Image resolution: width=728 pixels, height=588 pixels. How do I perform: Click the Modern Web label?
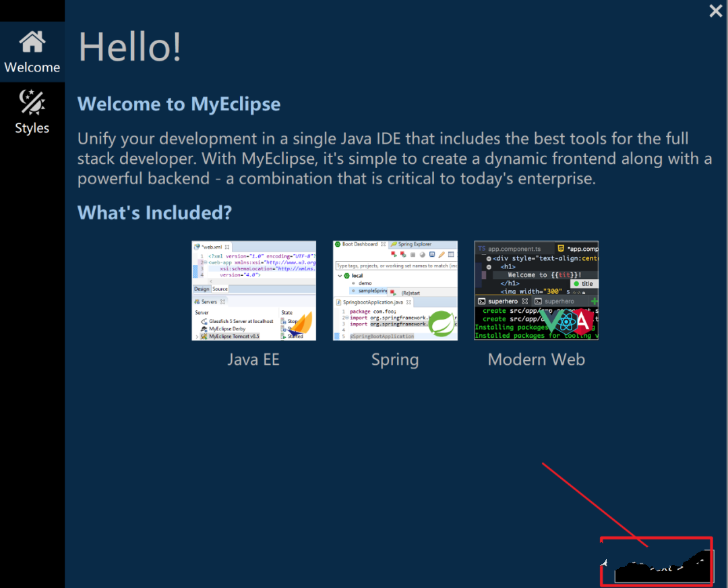click(x=537, y=359)
